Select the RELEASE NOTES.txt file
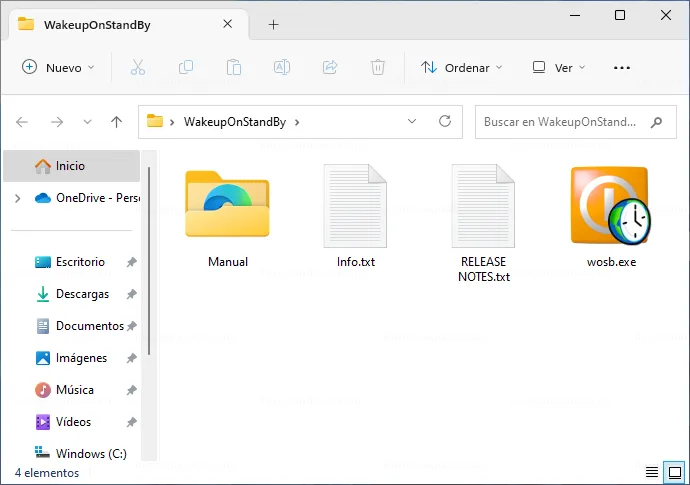The width and height of the screenshot is (690, 485). tap(484, 224)
